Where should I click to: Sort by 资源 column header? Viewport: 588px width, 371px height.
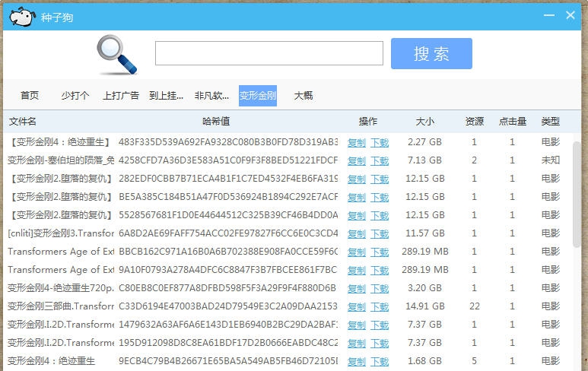(475, 121)
